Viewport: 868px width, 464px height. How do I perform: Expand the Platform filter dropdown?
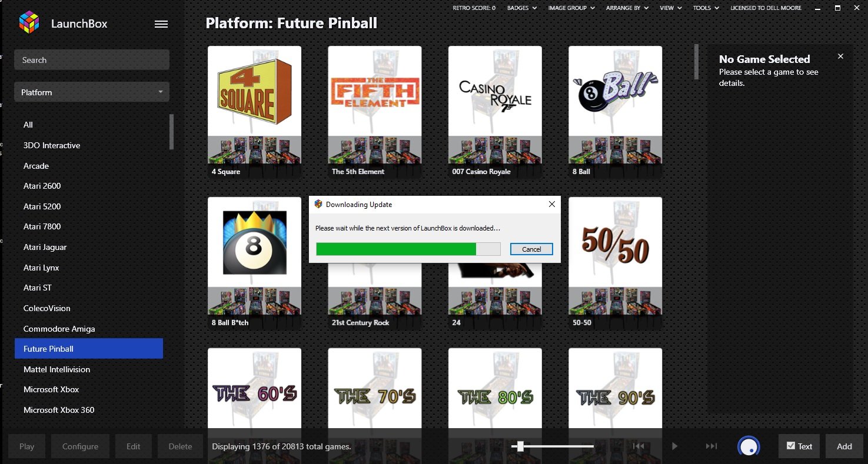pos(92,92)
